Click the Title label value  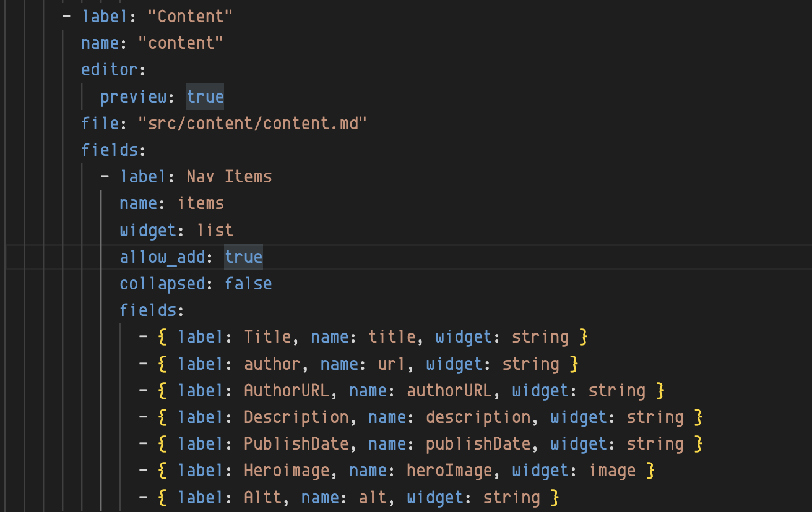click(267, 337)
